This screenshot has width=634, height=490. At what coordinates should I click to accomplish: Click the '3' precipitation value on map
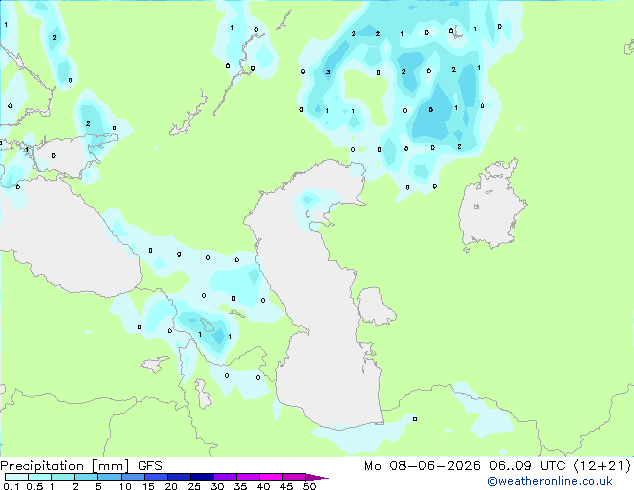(328, 72)
